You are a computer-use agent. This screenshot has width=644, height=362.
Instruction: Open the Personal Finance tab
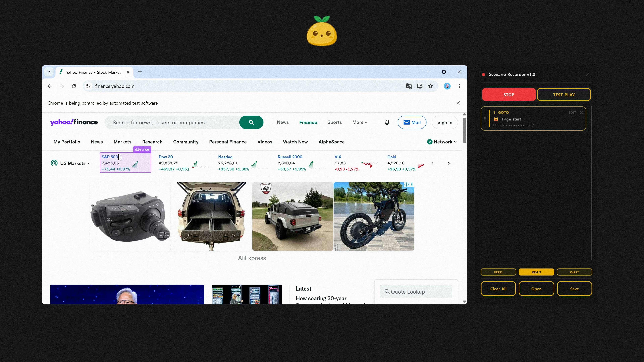(228, 142)
